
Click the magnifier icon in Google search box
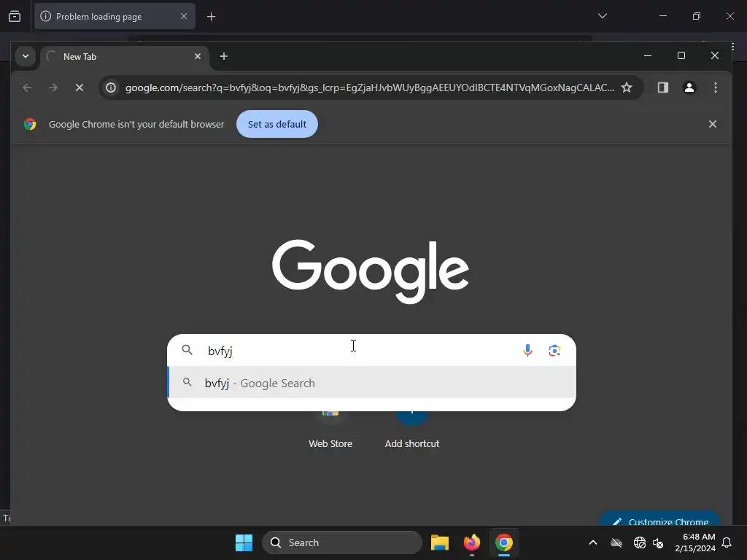pos(187,350)
